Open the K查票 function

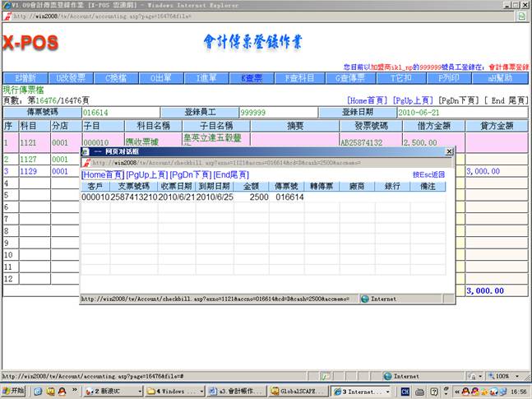(x=251, y=78)
